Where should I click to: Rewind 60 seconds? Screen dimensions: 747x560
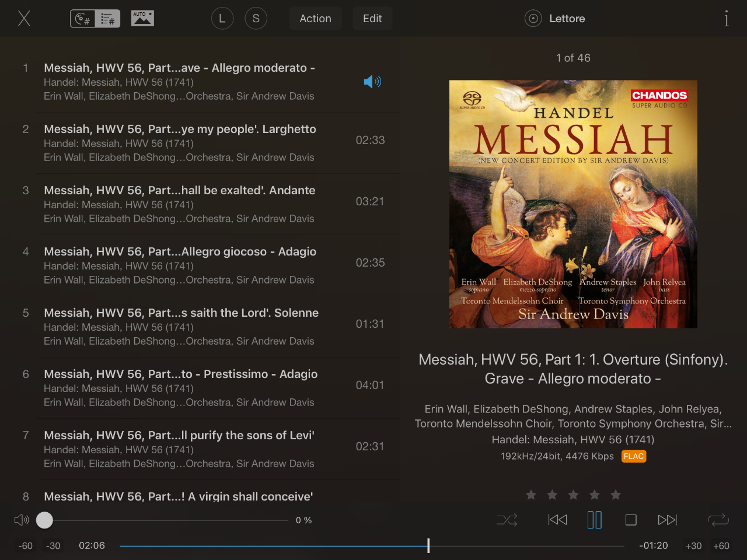tap(25, 546)
